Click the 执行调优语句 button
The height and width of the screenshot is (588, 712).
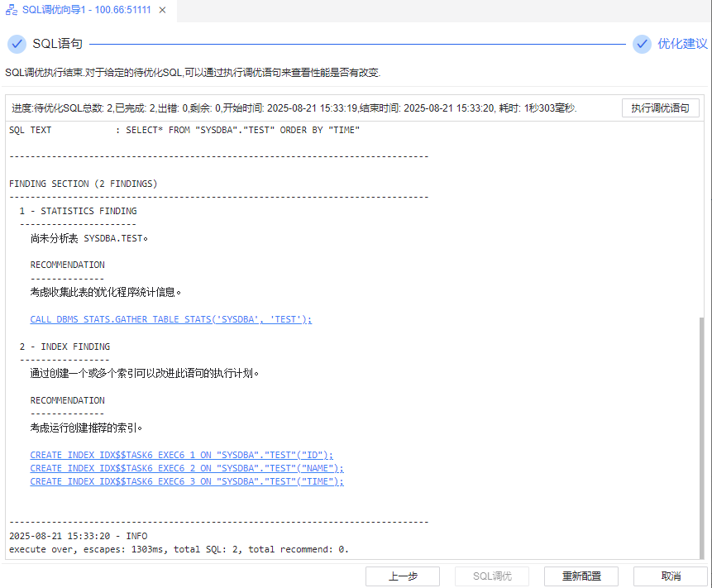(660, 108)
